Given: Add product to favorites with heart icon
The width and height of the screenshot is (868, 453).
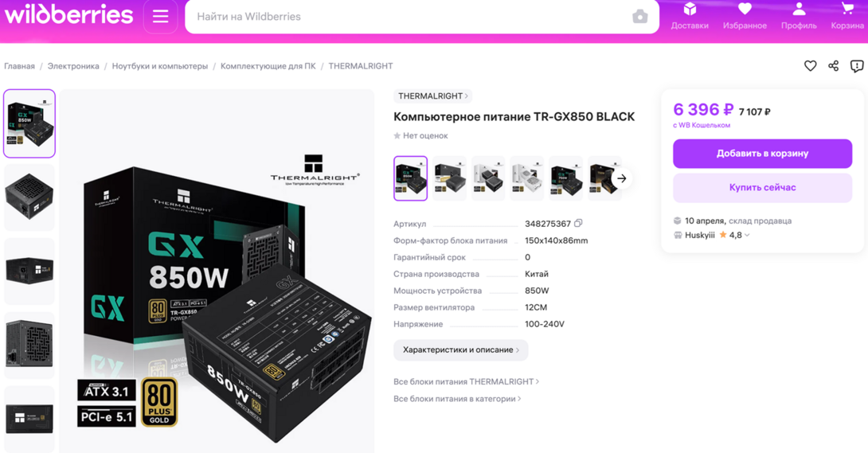Looking at the screenshot, I should coord(810,66).
